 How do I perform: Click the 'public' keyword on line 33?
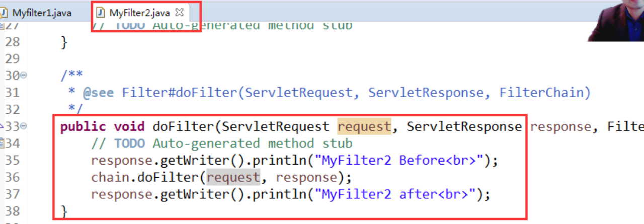click(x=83, y=126)
